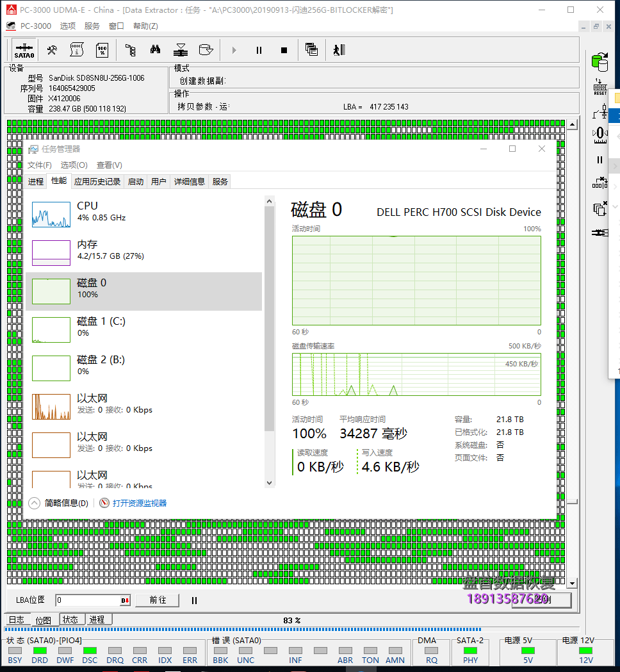Open 查看(V) menu in Task Manager
Image resolution: width=620 pixels, height=672 pixels.
(x=110, y=165)
